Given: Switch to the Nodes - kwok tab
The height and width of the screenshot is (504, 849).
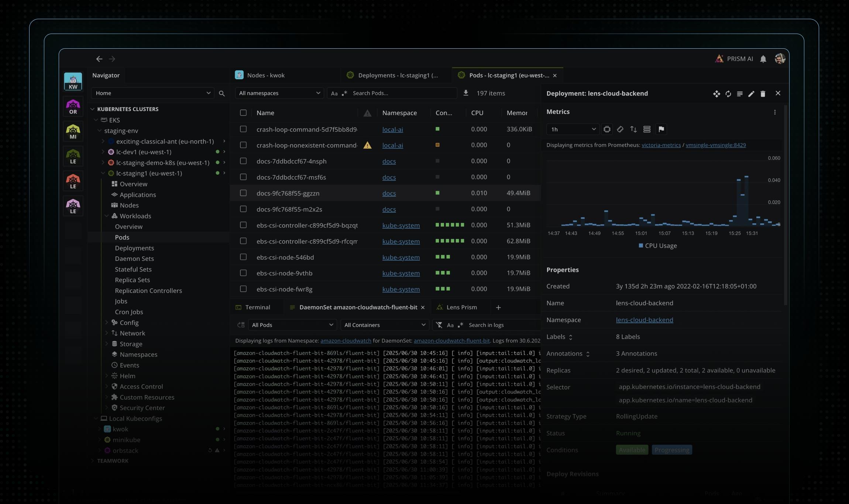Looking at the screenshot, I should tap(285, 75).
